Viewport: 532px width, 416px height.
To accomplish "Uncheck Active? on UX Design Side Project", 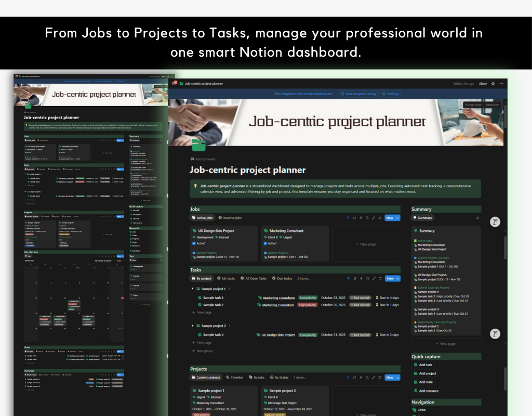I will (194, 243).
